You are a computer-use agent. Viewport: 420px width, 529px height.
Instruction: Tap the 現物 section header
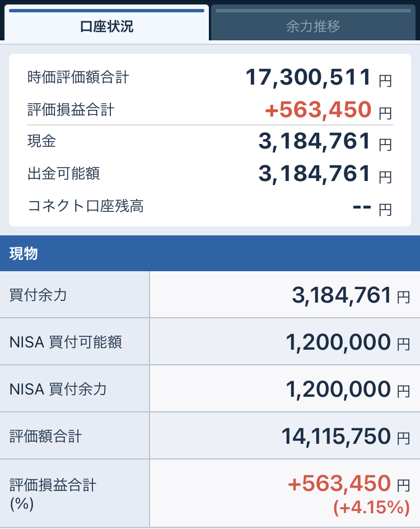[x=209, y=253]
